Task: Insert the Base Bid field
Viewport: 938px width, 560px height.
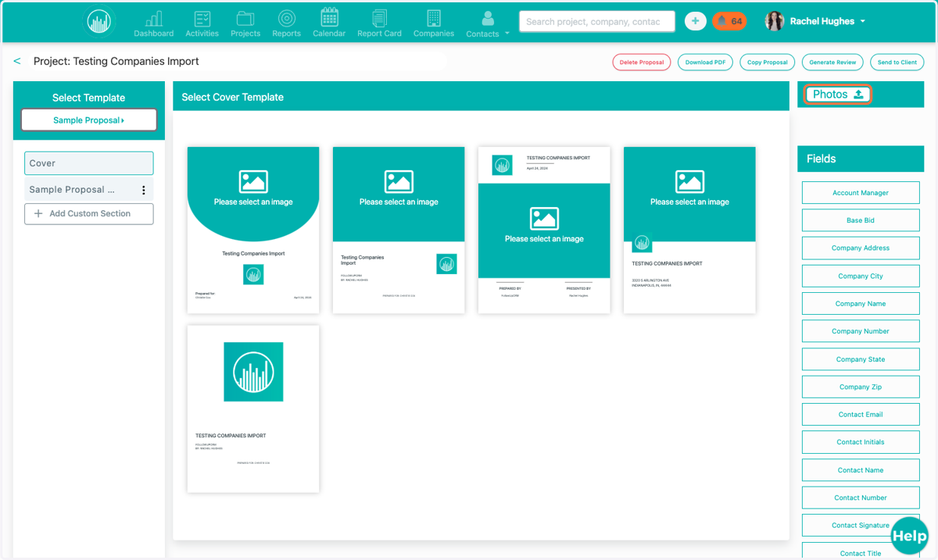Action: [861, 220]
